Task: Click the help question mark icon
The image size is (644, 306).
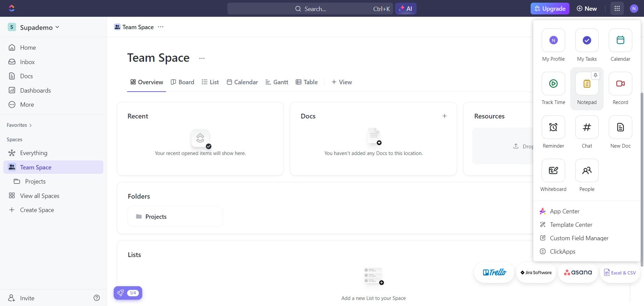Action: (x=97, y=298)
